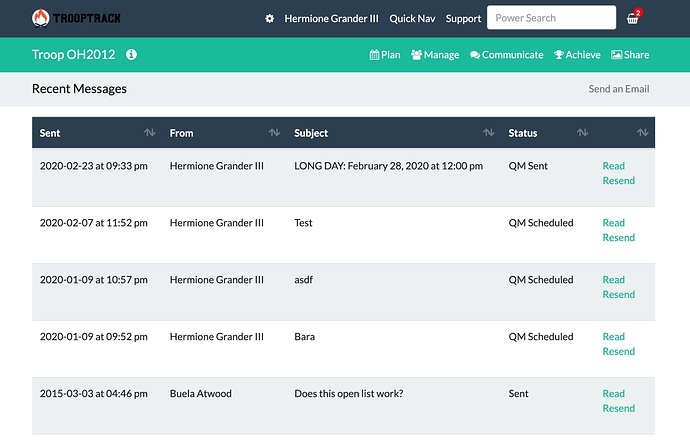Sort table by From column arrows
The image size is (690, 444).
(x=274, y=132)
